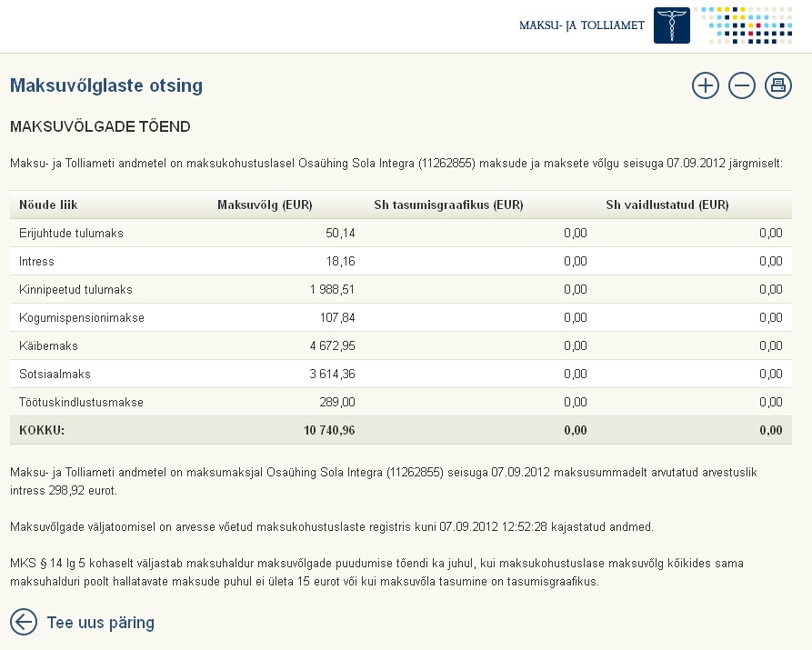The width and height of the screenshot is (812, 650).
Task: Select the 'Intress' row label
Action: 36,262
